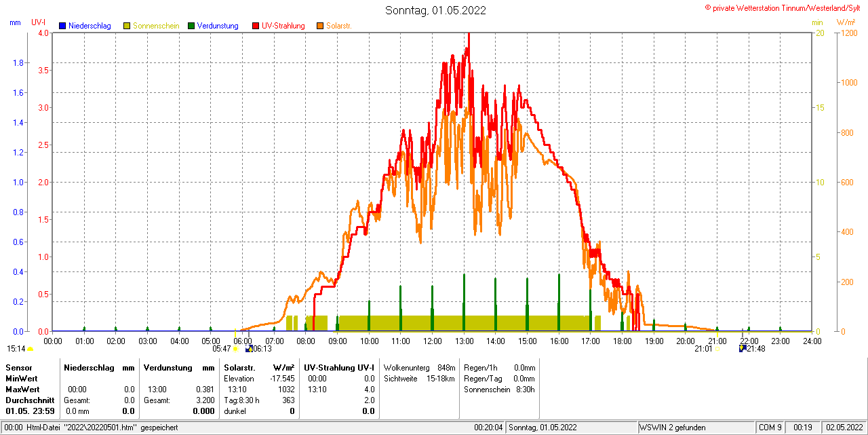The height and width of the screenshot is (435, 868).
Task: Select the Solarstr. legend label
Action: (338, 26)
